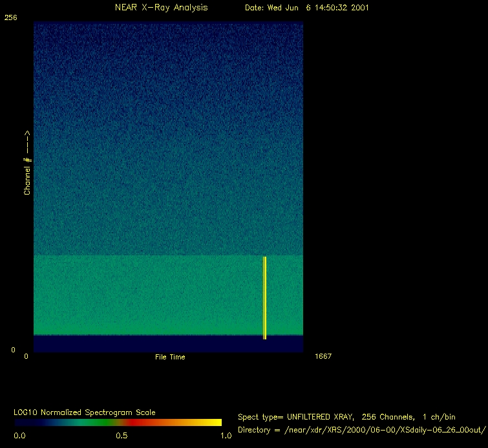
Task: Click the 0.0 color scale tick label
Action: click(x=19, y=436)
